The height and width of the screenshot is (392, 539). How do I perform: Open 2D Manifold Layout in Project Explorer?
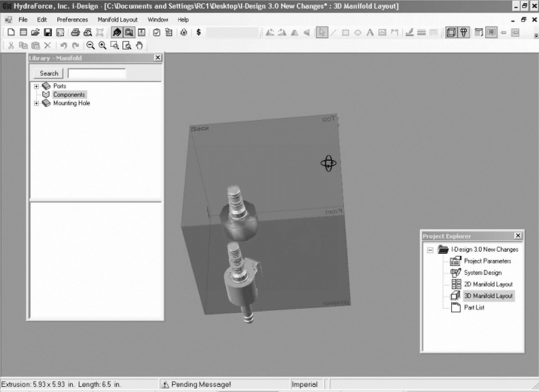click(488, 284)
